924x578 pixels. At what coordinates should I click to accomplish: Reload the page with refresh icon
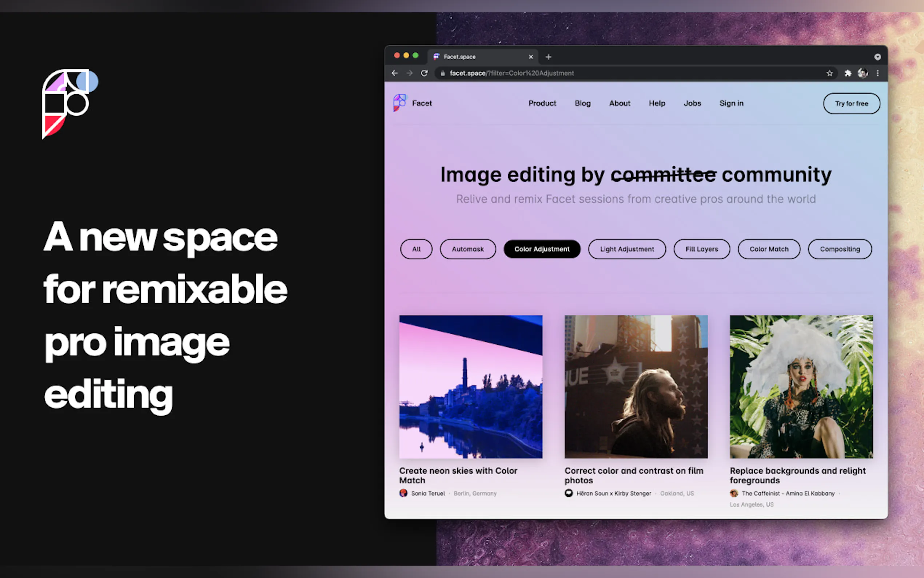click(424, 73)
